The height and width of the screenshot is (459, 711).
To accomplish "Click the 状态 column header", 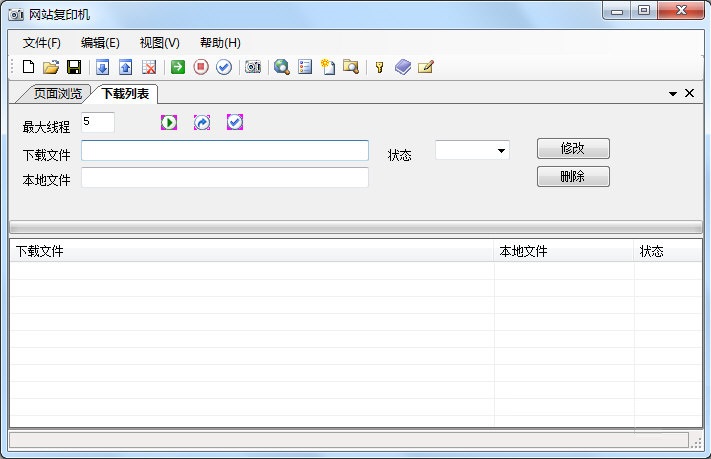I will tap(667, 251).
